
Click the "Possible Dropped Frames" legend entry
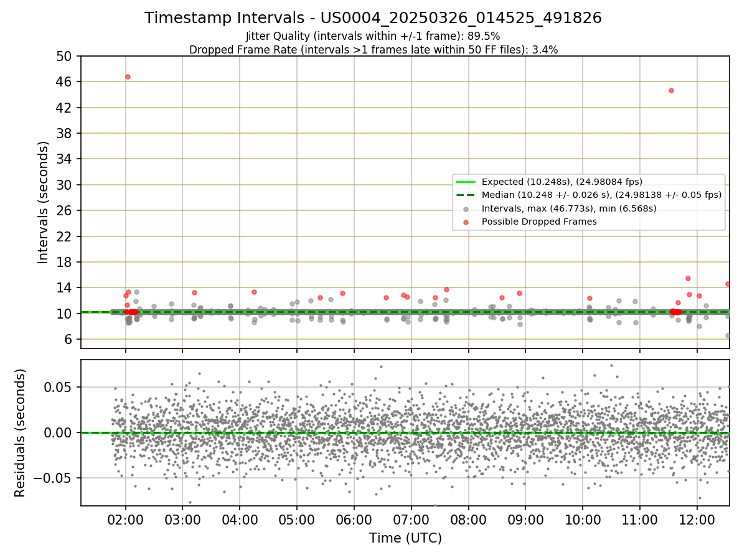pos(539,222)
